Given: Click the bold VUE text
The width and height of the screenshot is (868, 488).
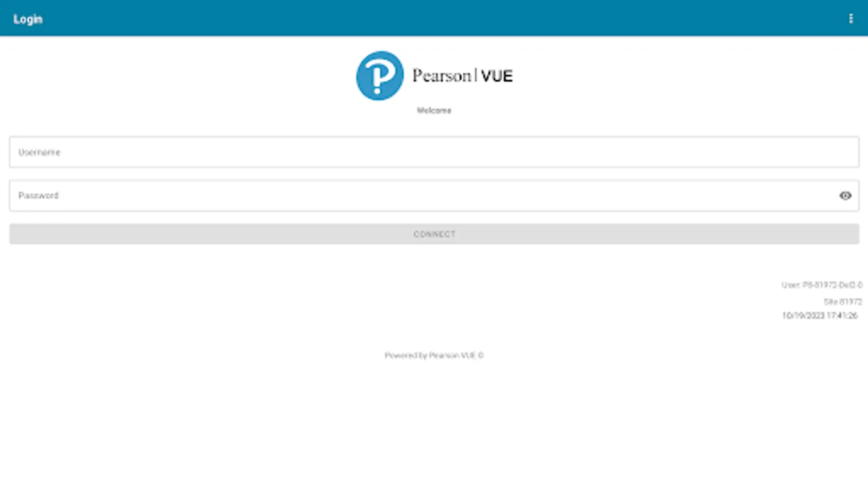Looking at the screenshot, I should point(496,76).
